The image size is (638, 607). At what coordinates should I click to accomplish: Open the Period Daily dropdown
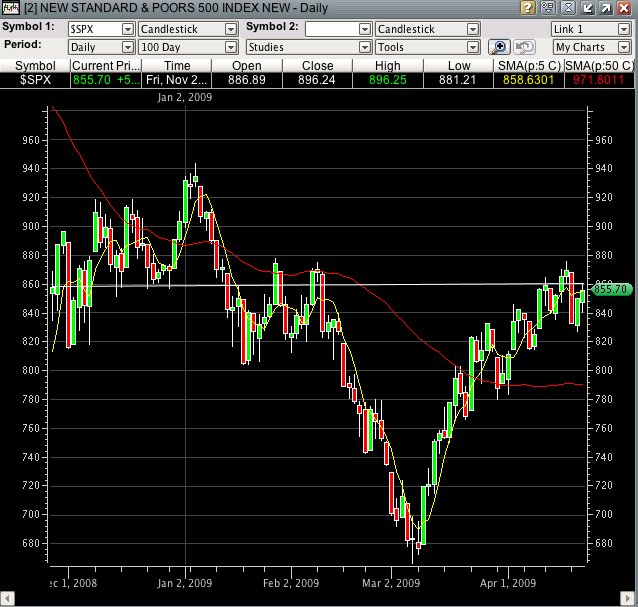click(127, 47)
